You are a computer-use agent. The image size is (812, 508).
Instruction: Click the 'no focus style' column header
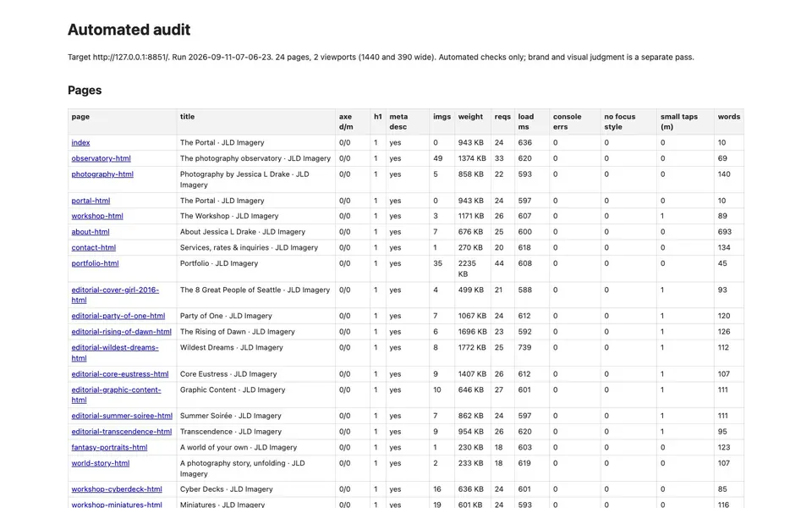click(619, 122)
